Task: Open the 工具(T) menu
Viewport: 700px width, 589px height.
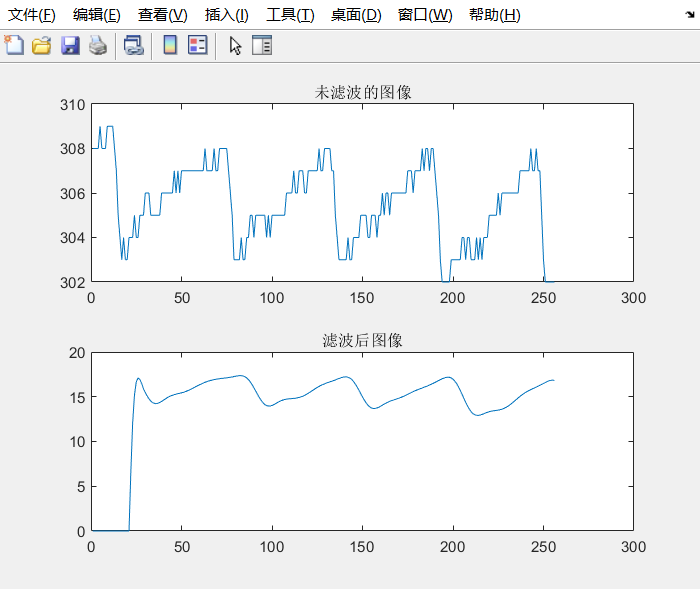Action: coord(290,15)
